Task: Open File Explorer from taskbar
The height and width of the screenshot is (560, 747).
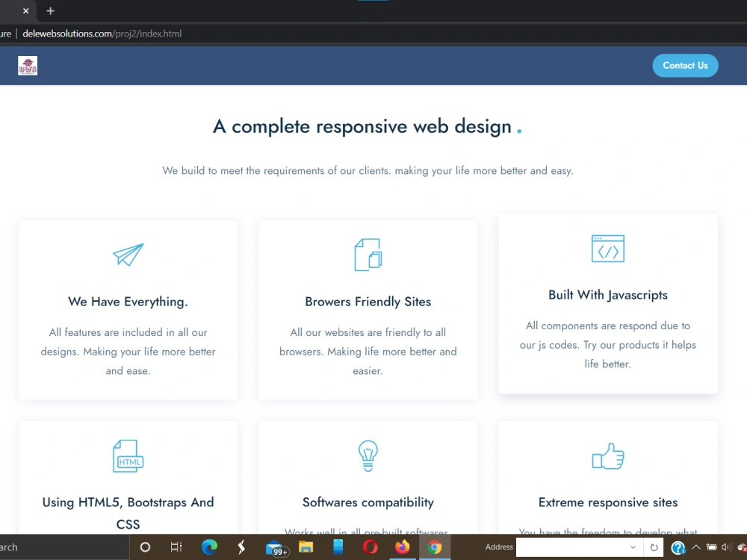Action: click(306, 547)
